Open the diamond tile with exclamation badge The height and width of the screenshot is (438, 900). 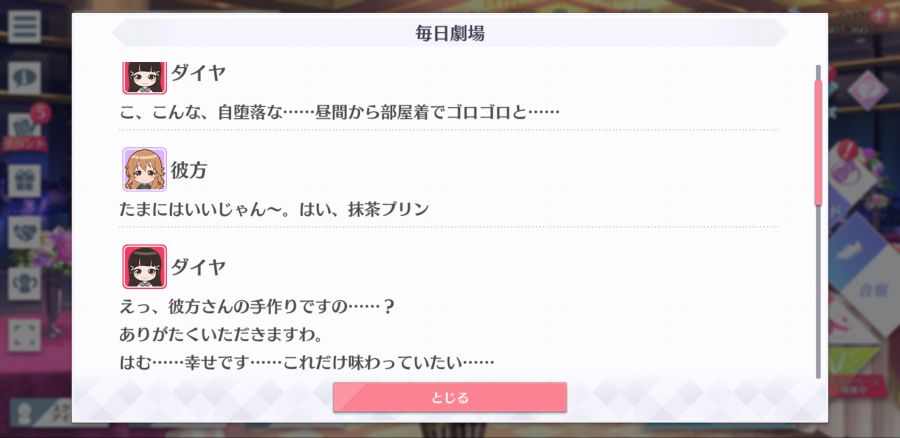[x=855, y=174]
